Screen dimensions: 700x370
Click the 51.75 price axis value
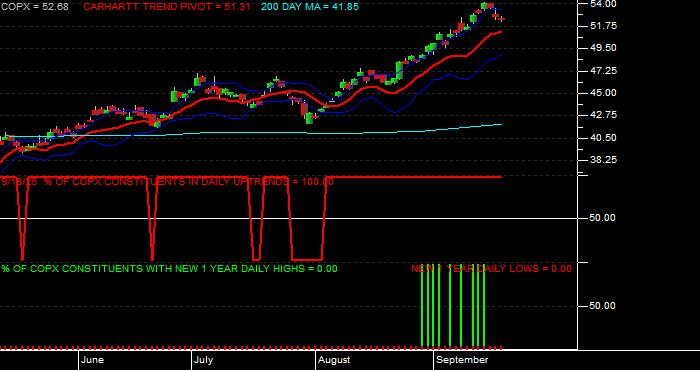pos(603,26)
